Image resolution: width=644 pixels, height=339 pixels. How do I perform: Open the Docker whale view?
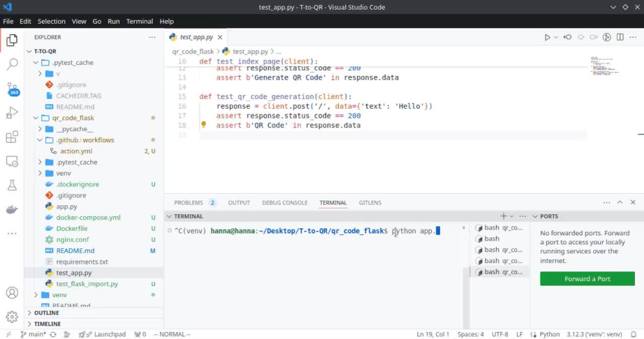tap(12, 209)
